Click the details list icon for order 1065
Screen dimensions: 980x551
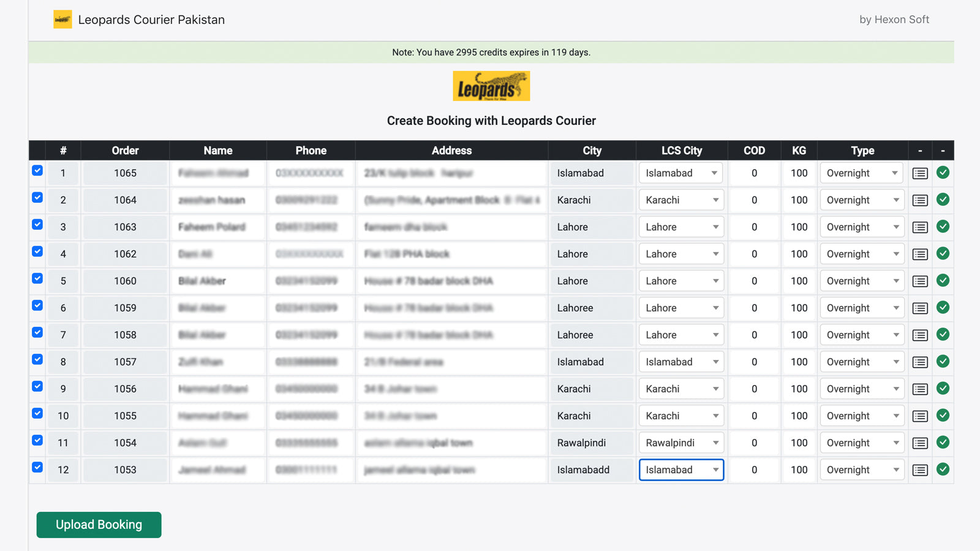(x=920, y=173)
